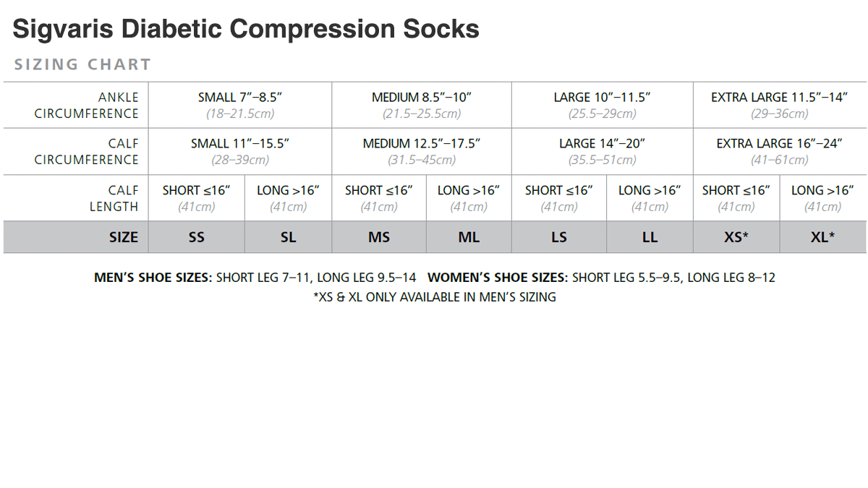Select the Medium 12.5"–17.5" calf cell
This screenshot has height=488, width=868.
(422, 151)
